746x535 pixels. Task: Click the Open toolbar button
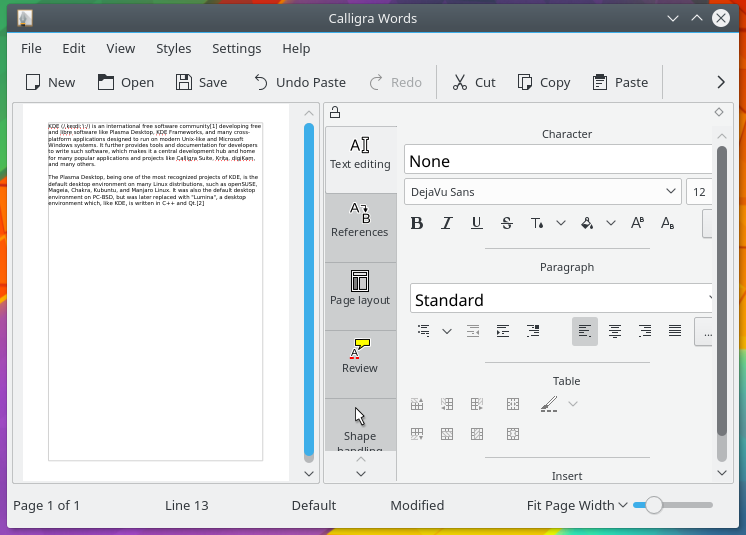pos(126,82)
